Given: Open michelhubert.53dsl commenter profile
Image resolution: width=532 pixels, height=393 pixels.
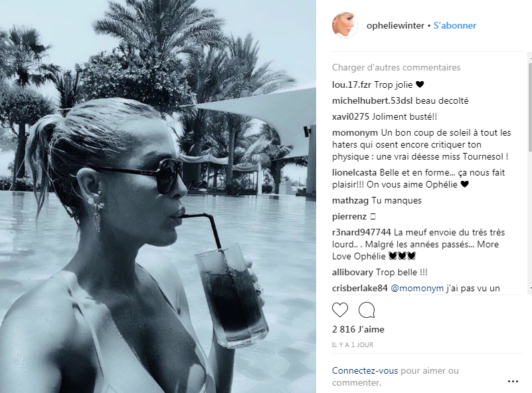Looking at the screenshot, I should click(372, 100).
